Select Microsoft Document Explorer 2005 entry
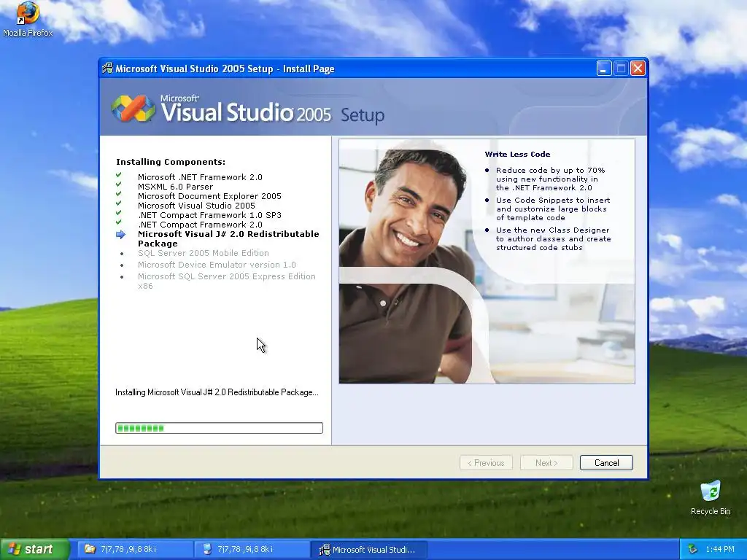Screen dimensions: 747x560 pos(209,196)
